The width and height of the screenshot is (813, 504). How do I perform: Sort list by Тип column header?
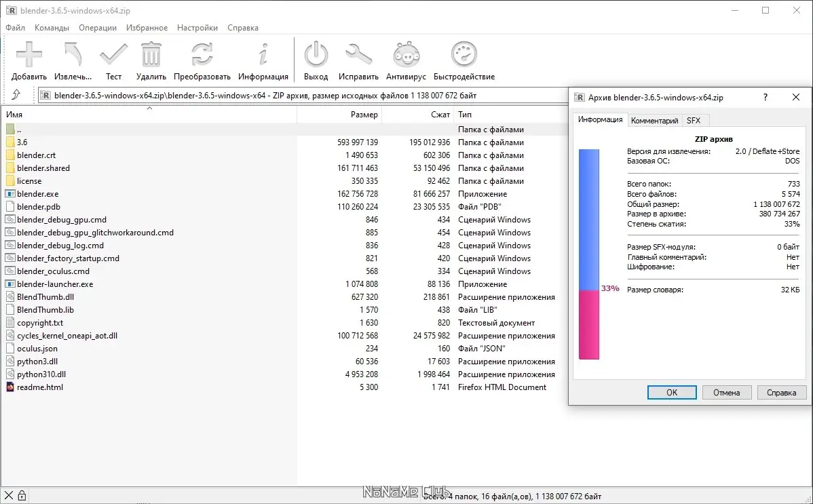pyautogui.click(x=511, y=114)
